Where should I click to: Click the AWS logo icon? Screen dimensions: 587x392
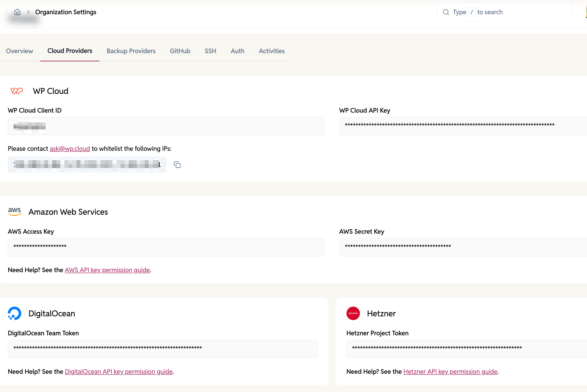14,211
